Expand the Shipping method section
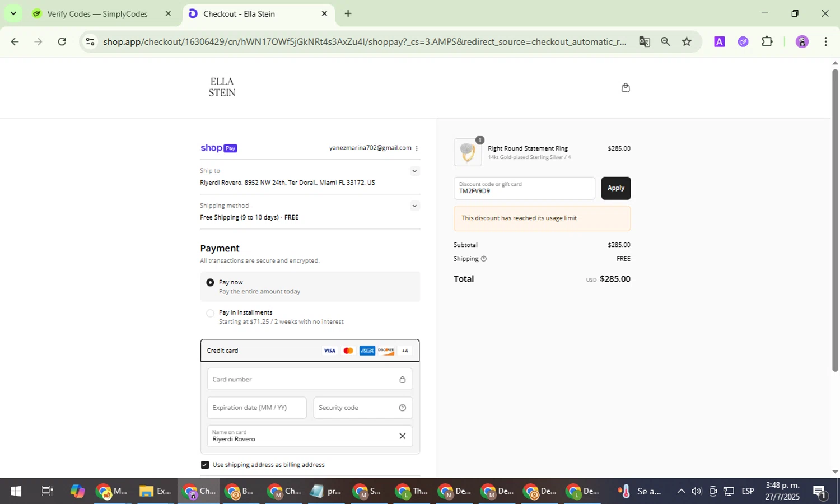 click(x=414, y=206)
